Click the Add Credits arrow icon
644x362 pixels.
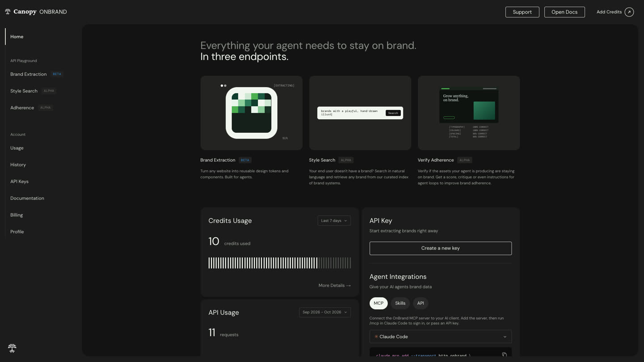point(629,12)
